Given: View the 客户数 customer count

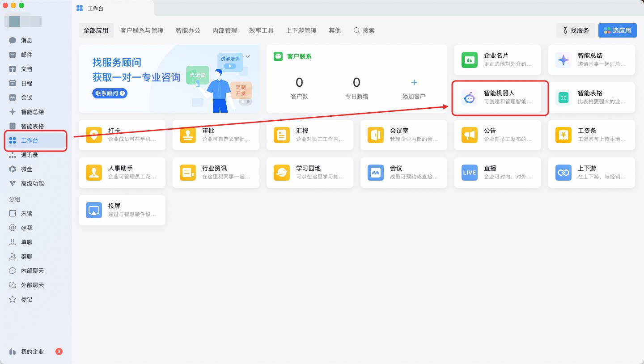Looking at the screenshot, I should pos(299,89).
